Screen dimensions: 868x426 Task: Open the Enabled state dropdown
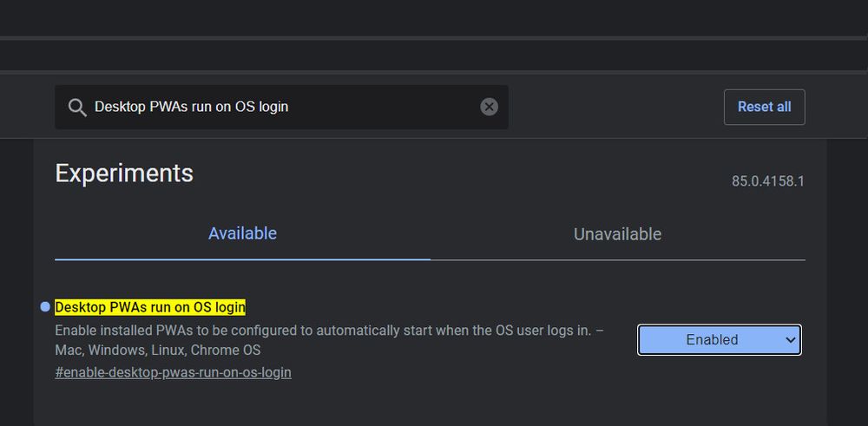click(x=712, y=340)
